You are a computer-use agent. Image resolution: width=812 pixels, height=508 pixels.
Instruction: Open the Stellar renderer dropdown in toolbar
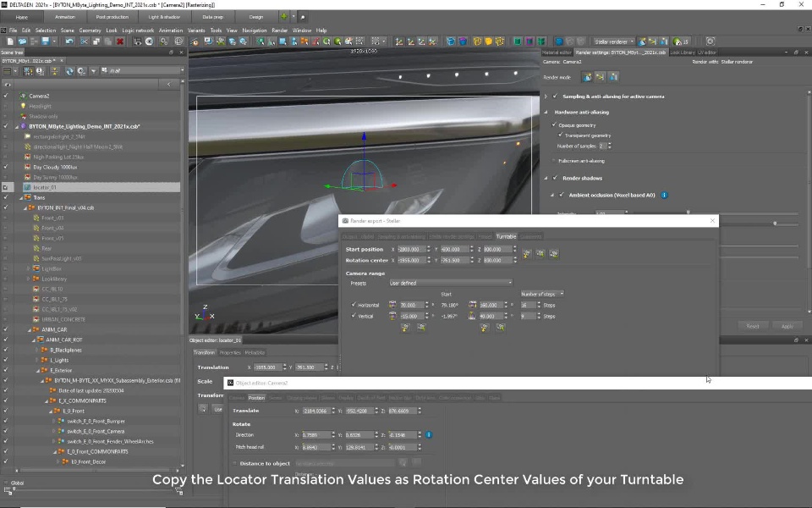click(x=612, y=41)
